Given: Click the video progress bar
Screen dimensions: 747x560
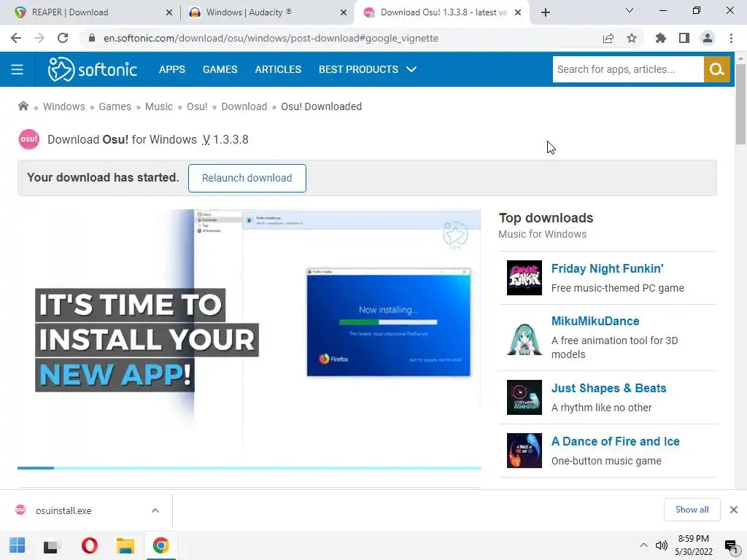Looking at the screenshot, I should 249,468.
